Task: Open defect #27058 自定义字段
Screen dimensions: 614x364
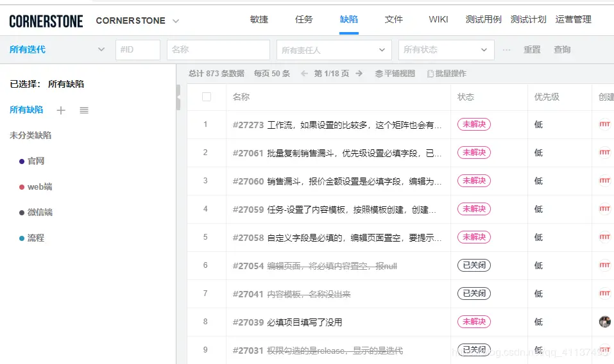Action: tap(337, 238)
